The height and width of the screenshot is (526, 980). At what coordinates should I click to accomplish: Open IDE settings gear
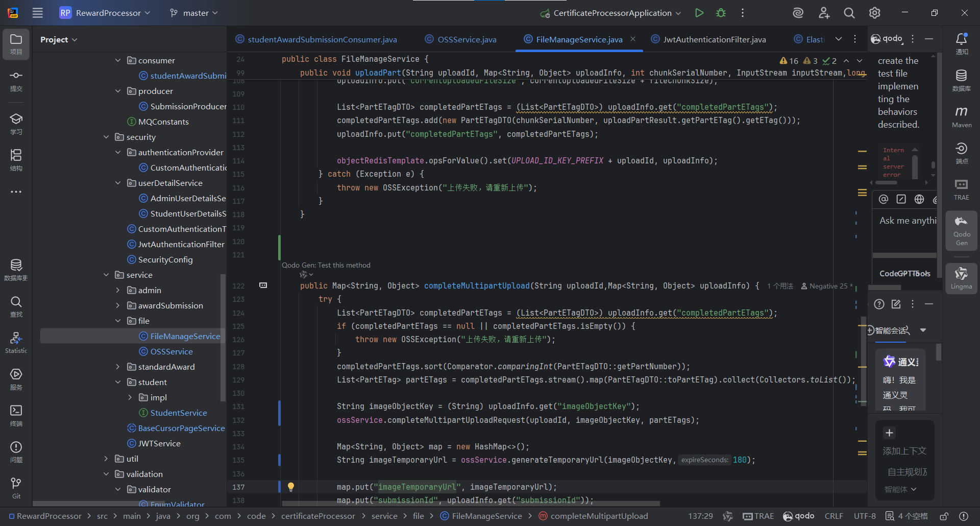[x=874, y=13]
